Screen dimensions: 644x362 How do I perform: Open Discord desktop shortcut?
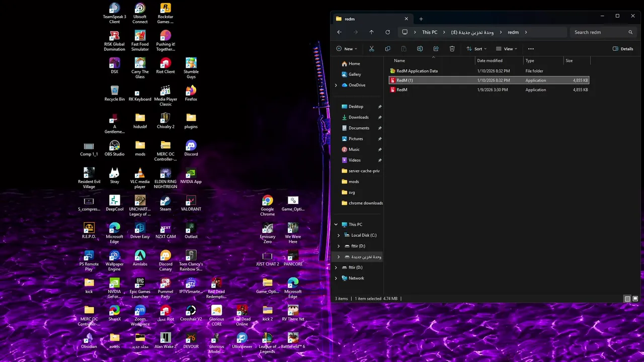coord(191,148)
